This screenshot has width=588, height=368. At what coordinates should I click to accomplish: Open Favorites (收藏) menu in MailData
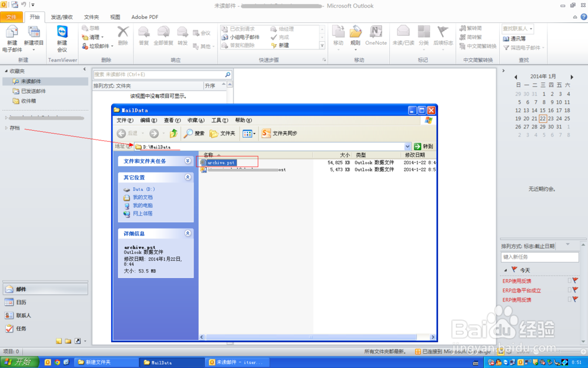196,120
